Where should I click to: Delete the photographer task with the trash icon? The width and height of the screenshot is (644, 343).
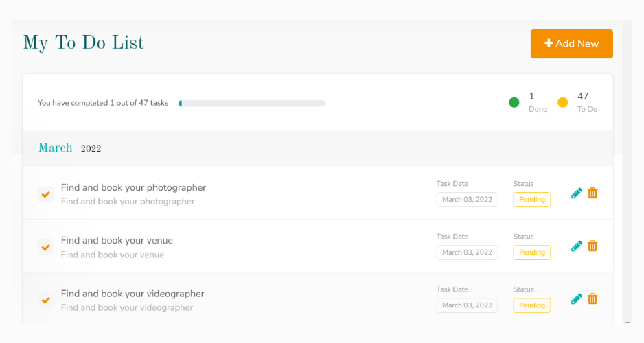pos(593,193)
